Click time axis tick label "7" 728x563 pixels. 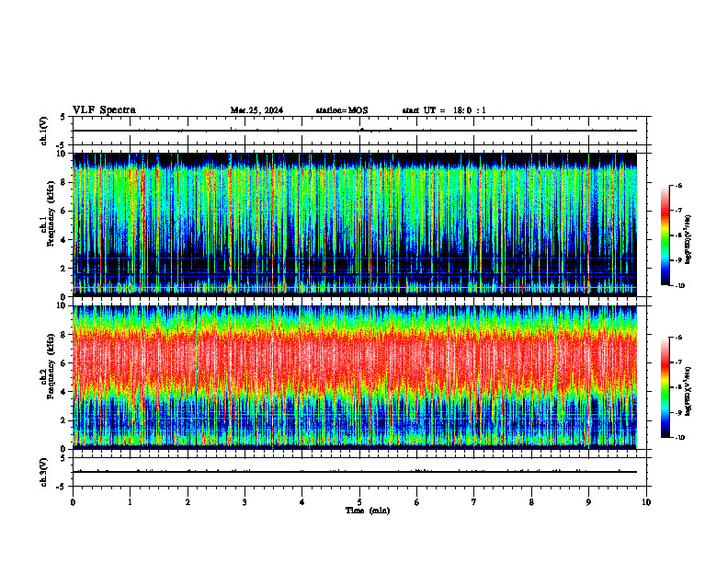474,502
